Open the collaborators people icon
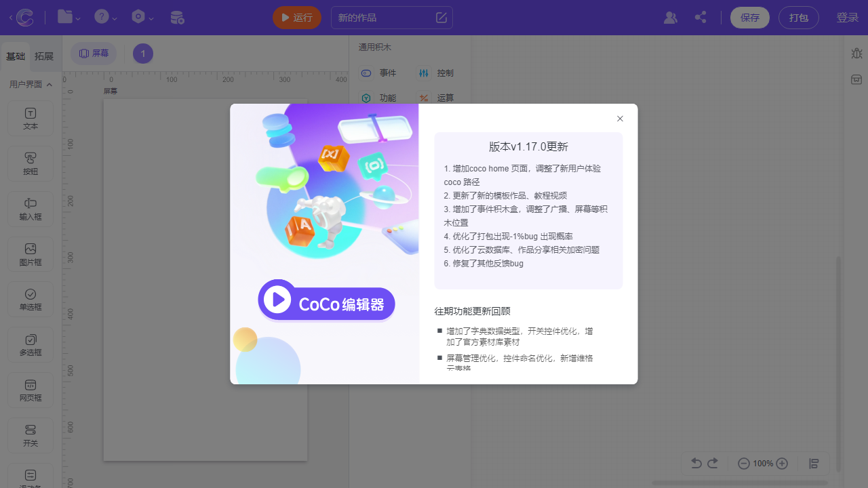Screen dimensions: 868x488 pyautogui.click(x=671, y=18)
